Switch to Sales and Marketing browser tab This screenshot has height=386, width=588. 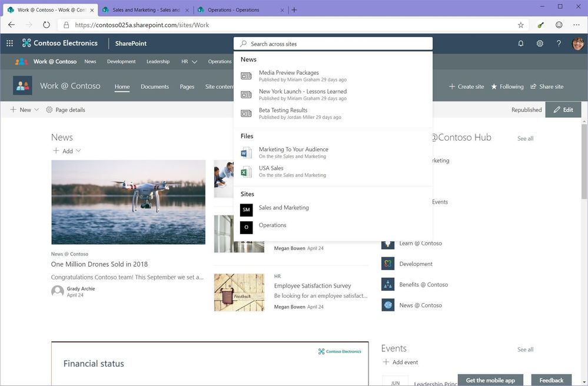[x=146, y=10]
